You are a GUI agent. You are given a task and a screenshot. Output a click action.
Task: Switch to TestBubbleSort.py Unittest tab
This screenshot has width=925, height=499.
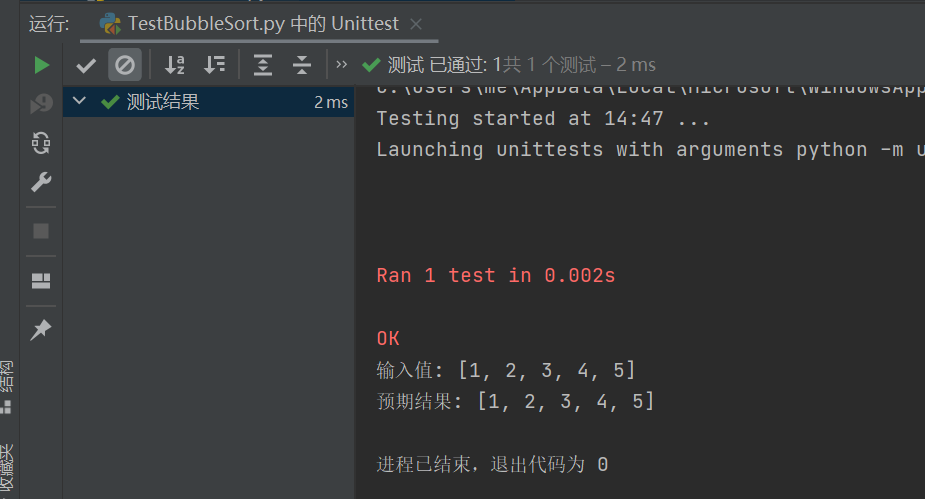pyautogui.click(x=250, y=24)
